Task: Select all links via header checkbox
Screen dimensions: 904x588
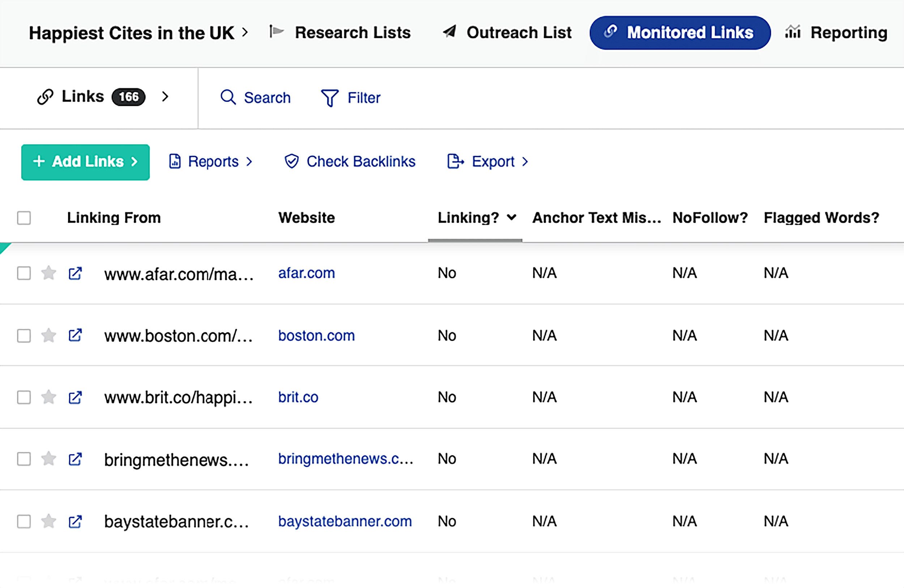Action: [24, 218]
